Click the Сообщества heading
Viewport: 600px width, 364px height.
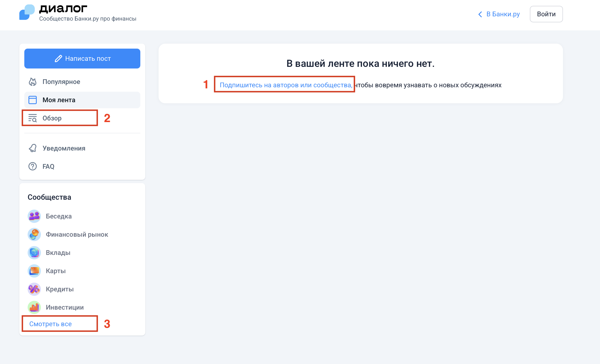pos(49,197)
